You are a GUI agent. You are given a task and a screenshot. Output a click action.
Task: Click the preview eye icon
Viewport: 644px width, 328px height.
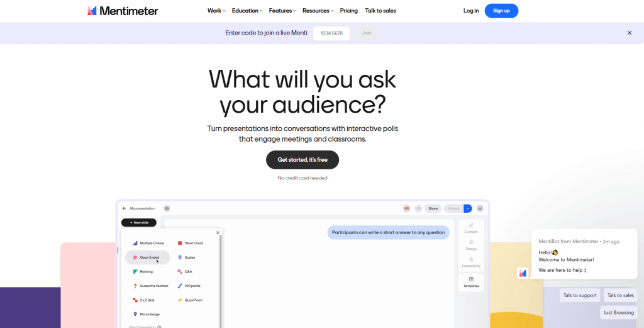point(418,208)
